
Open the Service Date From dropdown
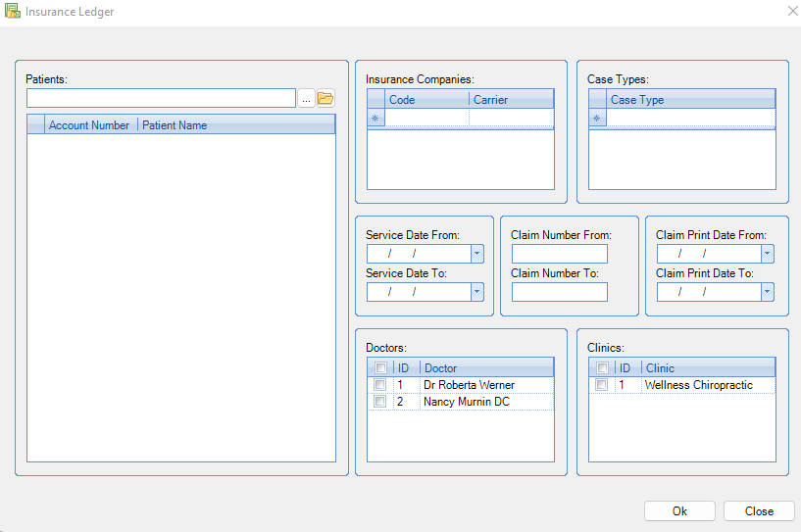coord(476,254)
